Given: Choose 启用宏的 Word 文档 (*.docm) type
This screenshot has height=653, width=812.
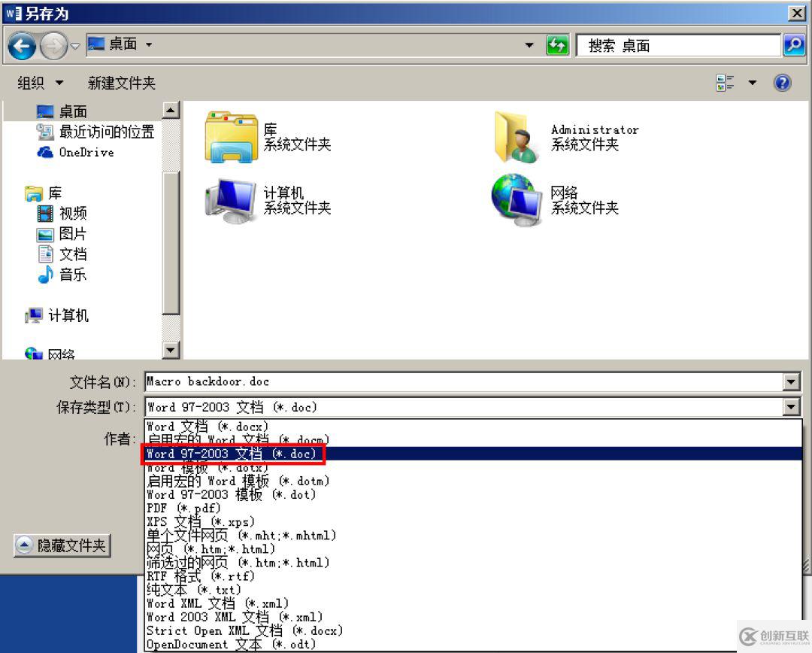Looking at the screenshot, I should [473, 440].
